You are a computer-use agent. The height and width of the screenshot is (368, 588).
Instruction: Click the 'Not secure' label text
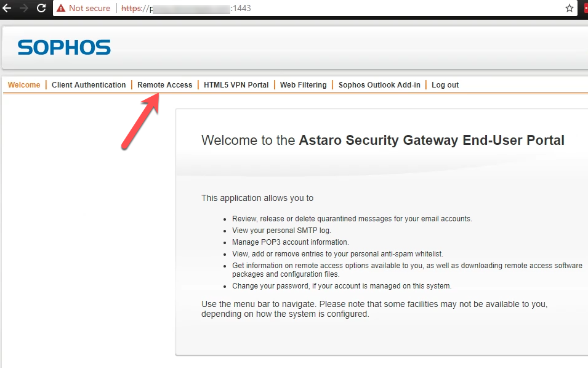(x=90, y=8)
